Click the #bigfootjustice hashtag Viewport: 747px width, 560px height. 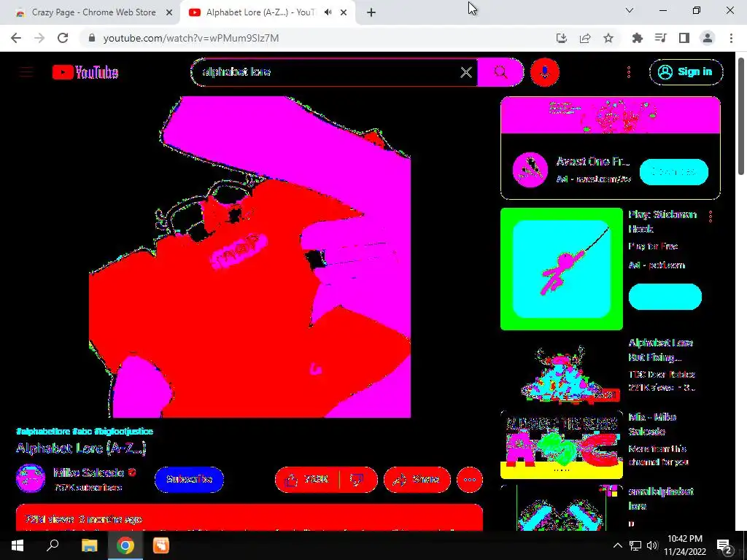click(x=123, y=432)
